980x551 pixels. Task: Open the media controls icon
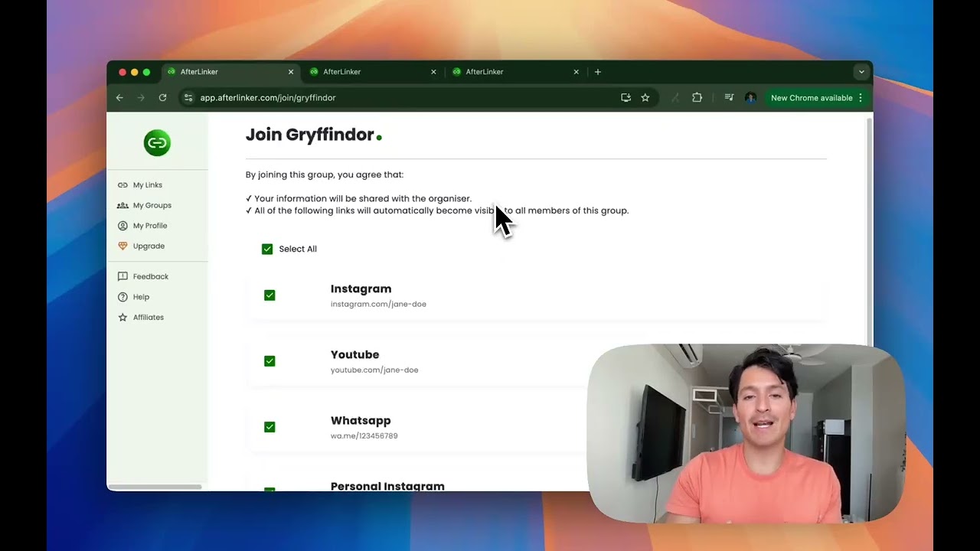[x=729, y=98]
